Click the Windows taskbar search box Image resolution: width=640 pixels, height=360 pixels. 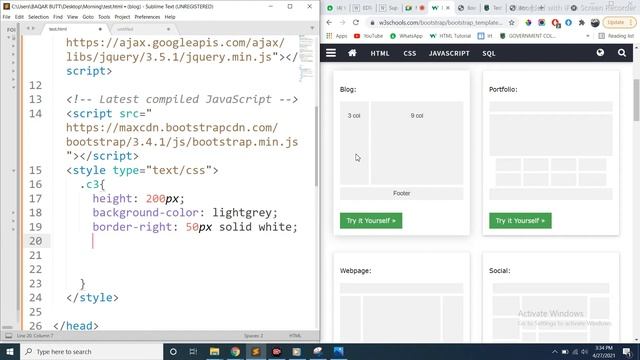point(91,351)
